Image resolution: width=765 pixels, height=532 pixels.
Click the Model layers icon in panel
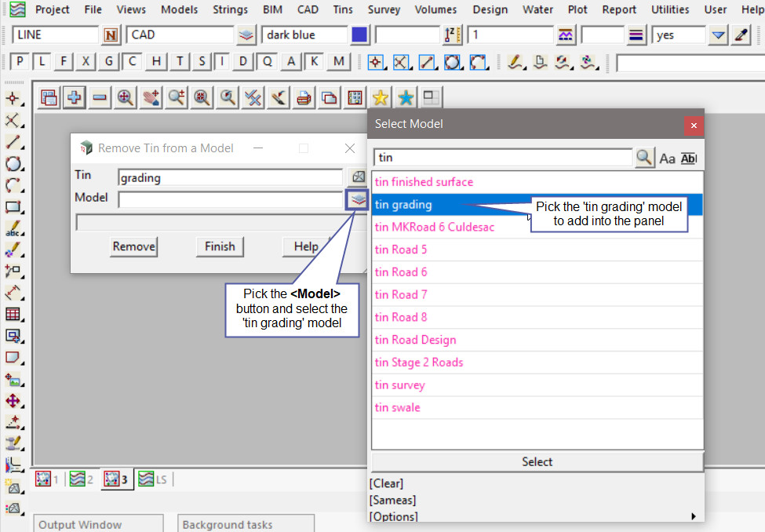(x=358, y=199)
